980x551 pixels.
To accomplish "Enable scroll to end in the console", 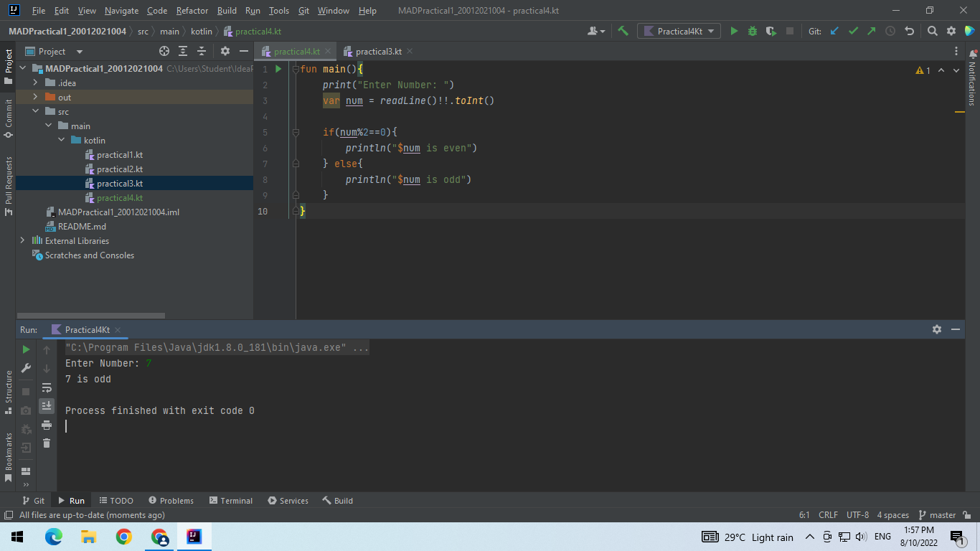I will point(47,405).
